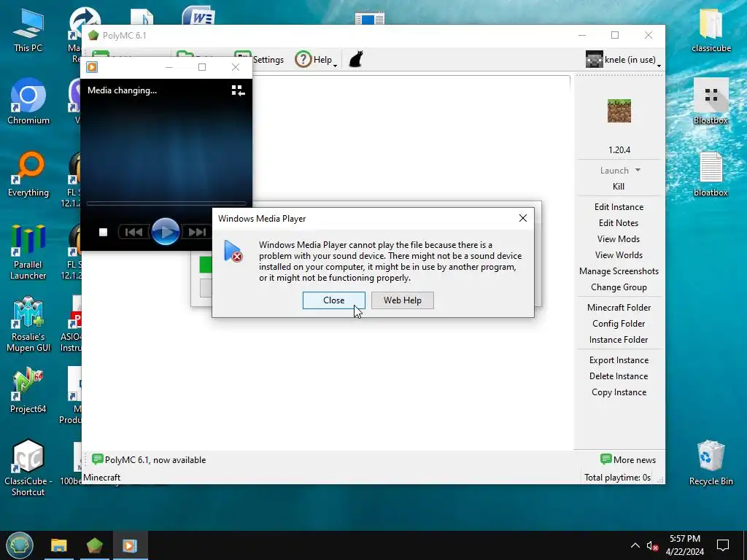This screenshot has width=747, height=560.
Task: Show hidden system tray icons
Action: tap(635, 545)
